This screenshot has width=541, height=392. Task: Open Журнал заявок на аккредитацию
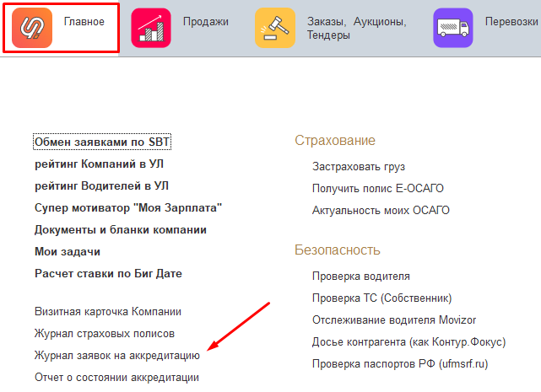tap(117, 356)
